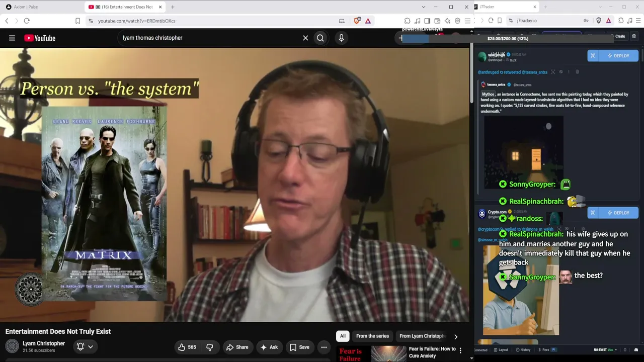Click the Matrix poster in the video
Image resolution: width=644 pixels, height=362 pixels.
104,204
